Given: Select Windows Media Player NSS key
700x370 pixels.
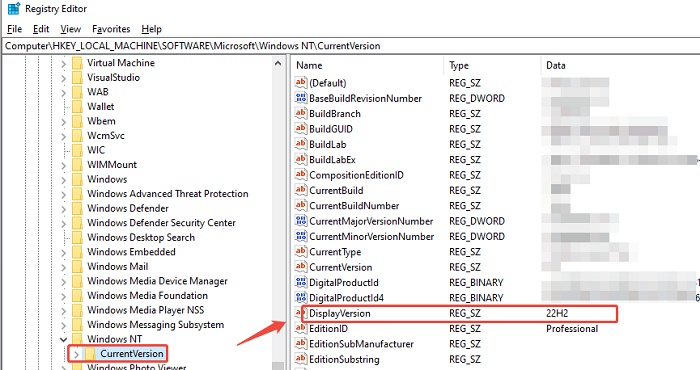Looking at the screenshot, I should (x=146, y=310).
